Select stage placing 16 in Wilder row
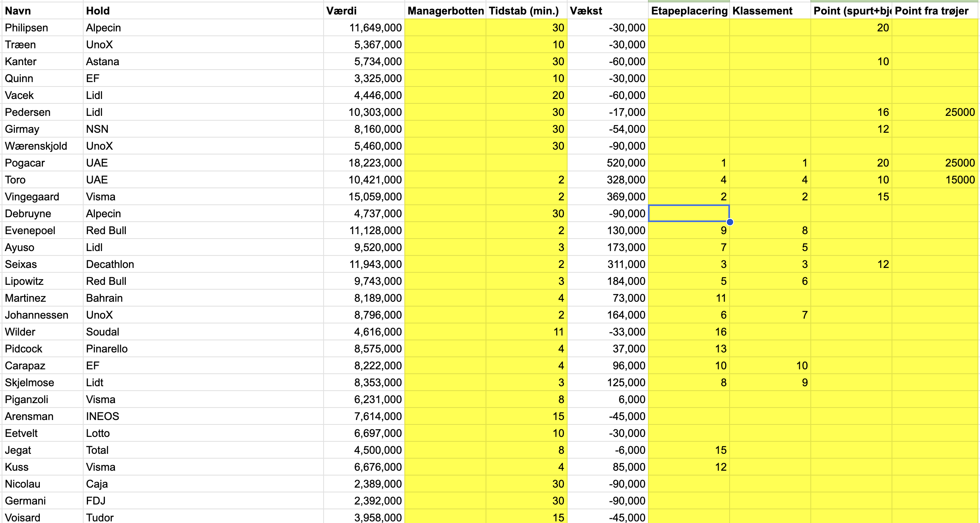The width and height of the screenshot is (980, 523). [689, 332]
